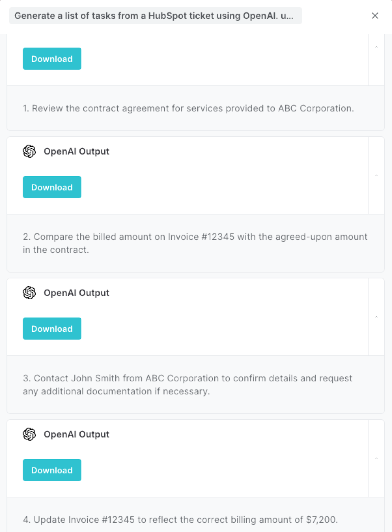Download the first OpenAI Output
This screenshot has height=532, width=392.
tap(52, 187)
